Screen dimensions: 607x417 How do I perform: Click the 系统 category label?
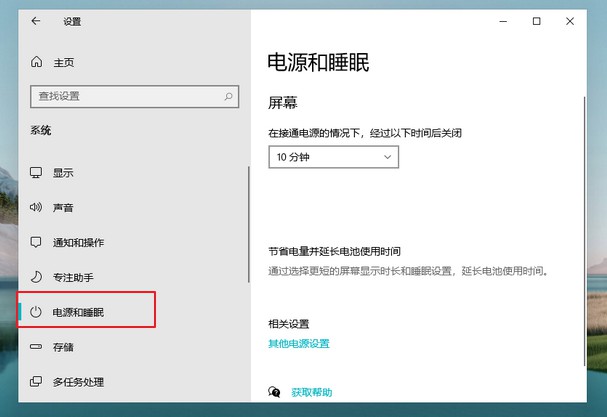[x=41, y=130]
